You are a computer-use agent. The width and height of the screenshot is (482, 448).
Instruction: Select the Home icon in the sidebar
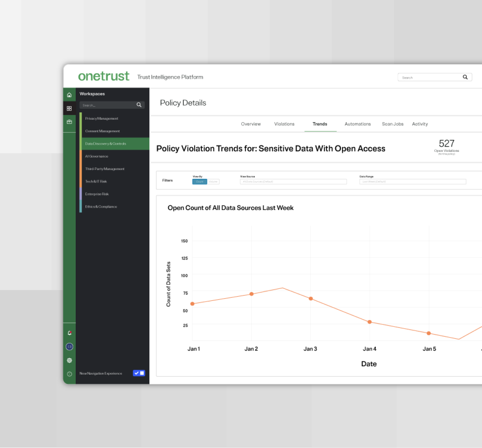(69, 95)
